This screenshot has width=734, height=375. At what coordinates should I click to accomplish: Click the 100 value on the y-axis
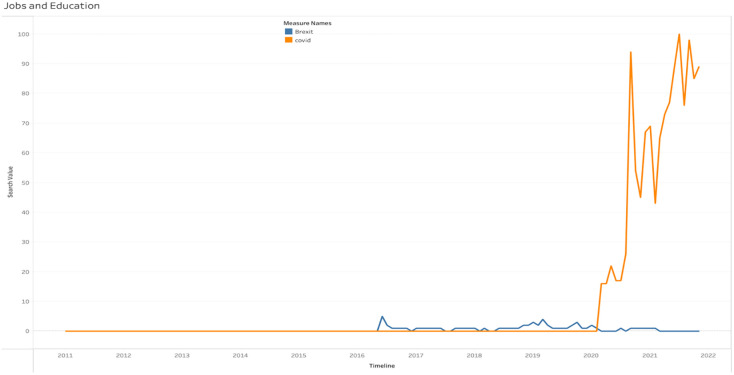(24, 34)
